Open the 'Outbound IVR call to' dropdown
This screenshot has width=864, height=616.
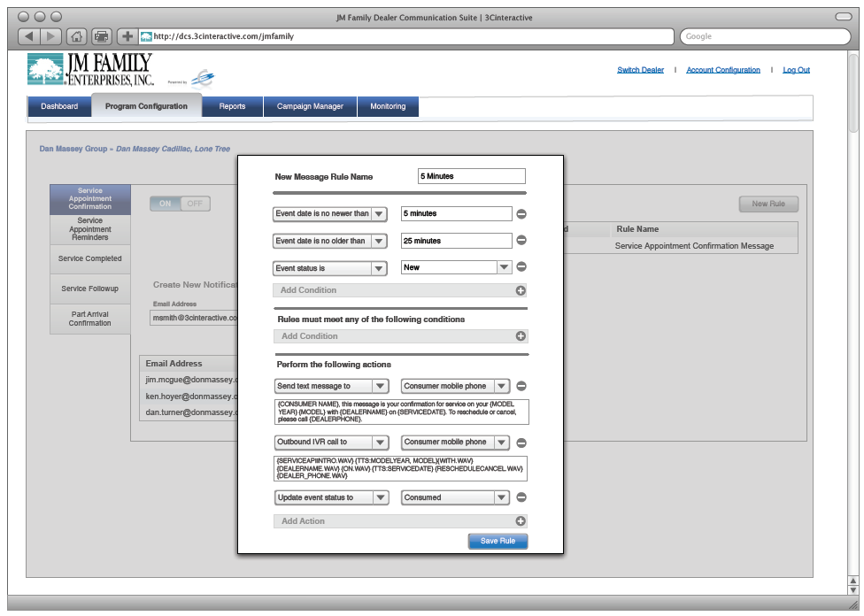[x=332, y=442]
